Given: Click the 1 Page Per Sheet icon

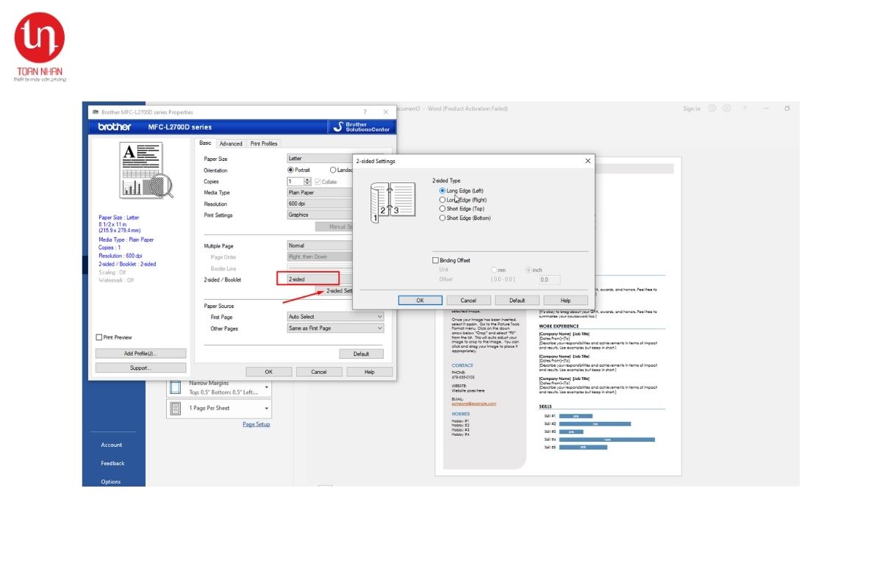Looking at the screenshot, I should 176,408.
